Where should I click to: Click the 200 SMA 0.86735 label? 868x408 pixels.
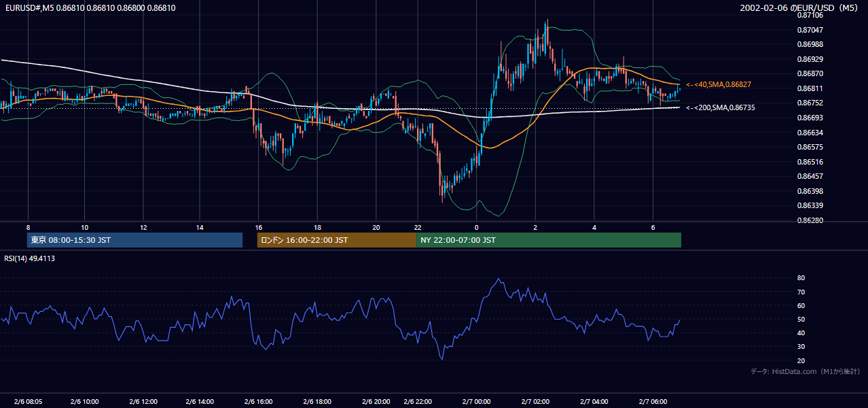pos(720,107)
